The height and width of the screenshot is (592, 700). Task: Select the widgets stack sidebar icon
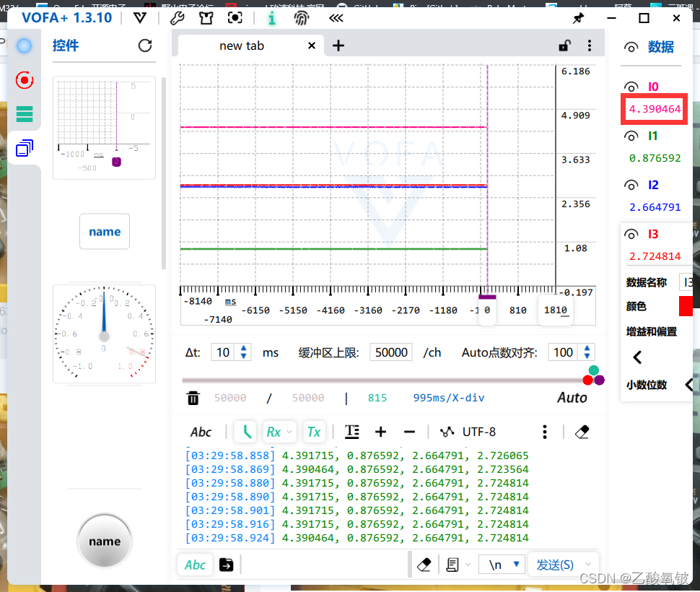(x=24, y=148)
